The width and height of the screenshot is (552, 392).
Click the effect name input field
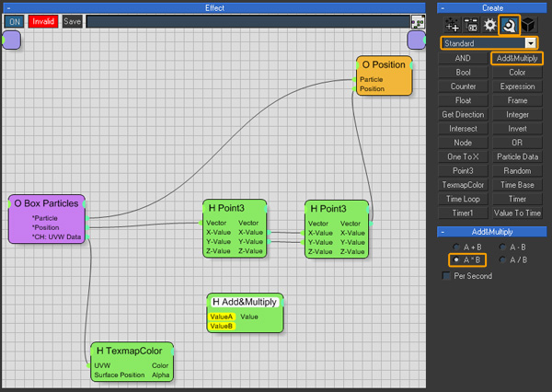(x=247, y=21)
